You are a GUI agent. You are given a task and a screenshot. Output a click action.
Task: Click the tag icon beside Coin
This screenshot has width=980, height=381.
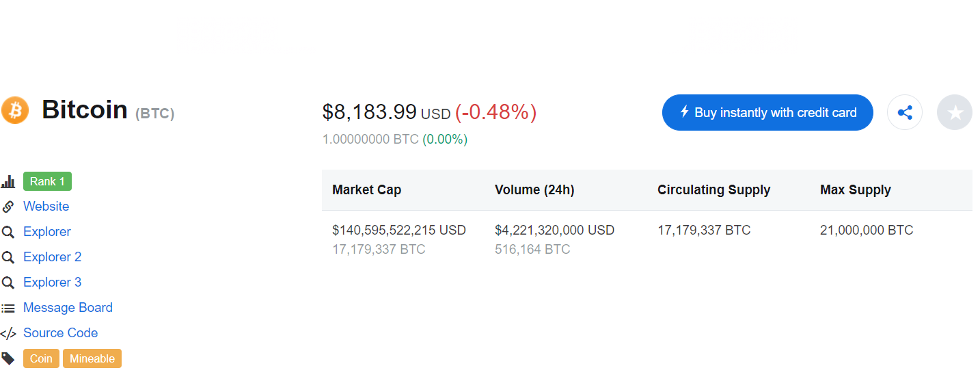coord(8,358)
